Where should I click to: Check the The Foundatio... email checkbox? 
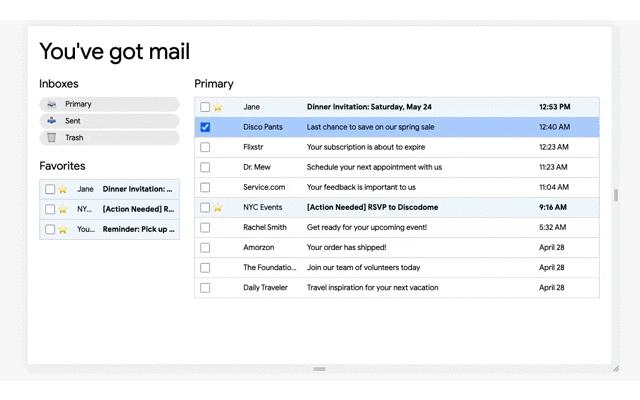pos(205,268)
